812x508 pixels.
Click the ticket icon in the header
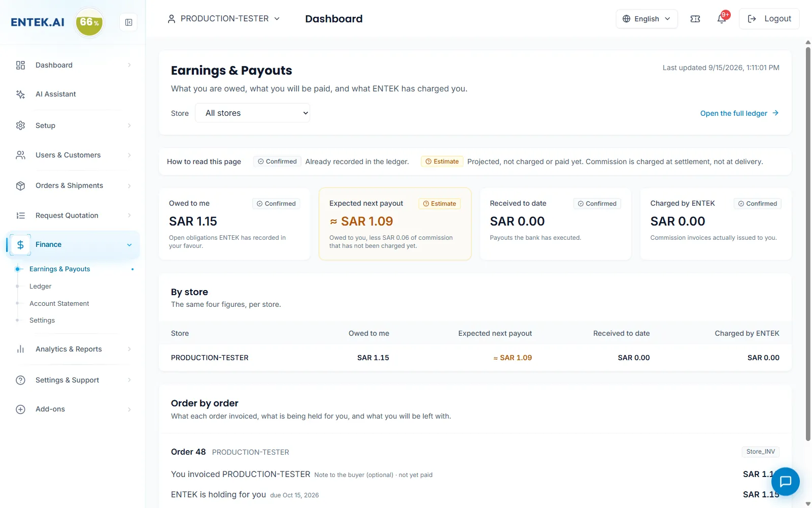(x=695, y=19)
